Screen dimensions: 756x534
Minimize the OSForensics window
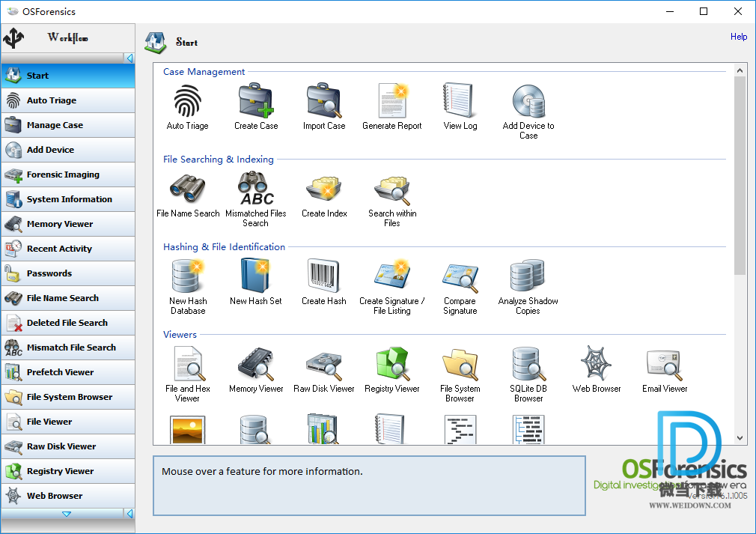click(670, 11)
